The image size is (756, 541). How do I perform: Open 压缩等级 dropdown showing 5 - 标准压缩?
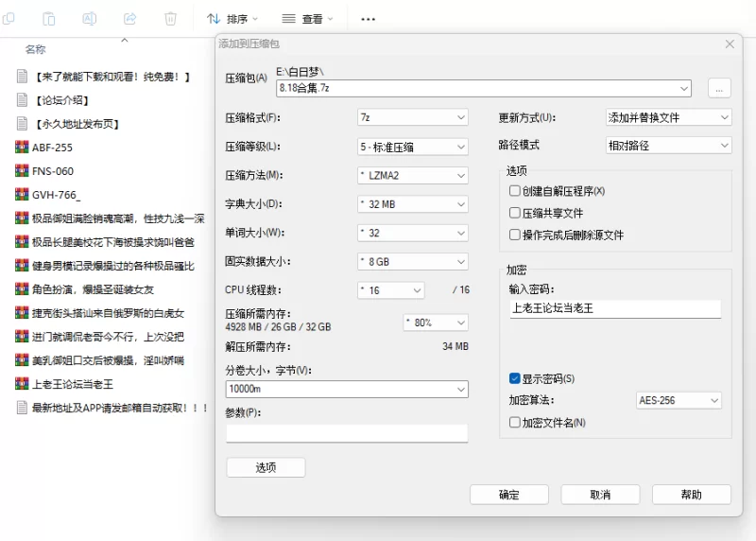[x=413, y=147]
